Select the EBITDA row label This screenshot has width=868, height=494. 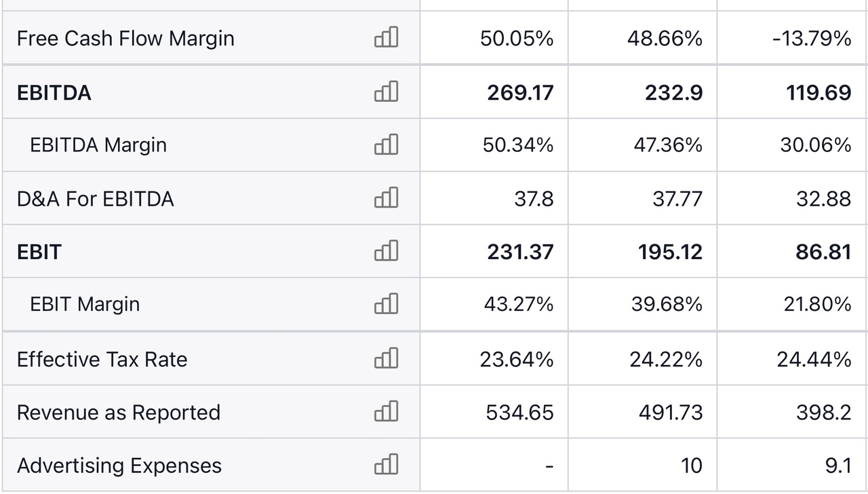[54, 92]
